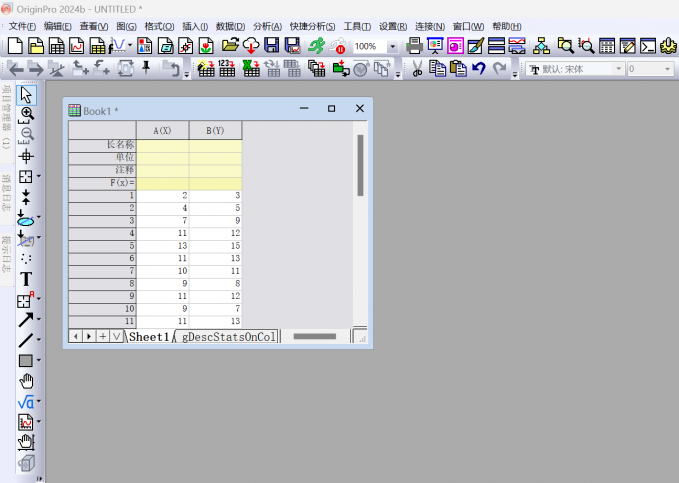Open the 帮助(H) menu
679x483 pixels.
pos(507,26)
